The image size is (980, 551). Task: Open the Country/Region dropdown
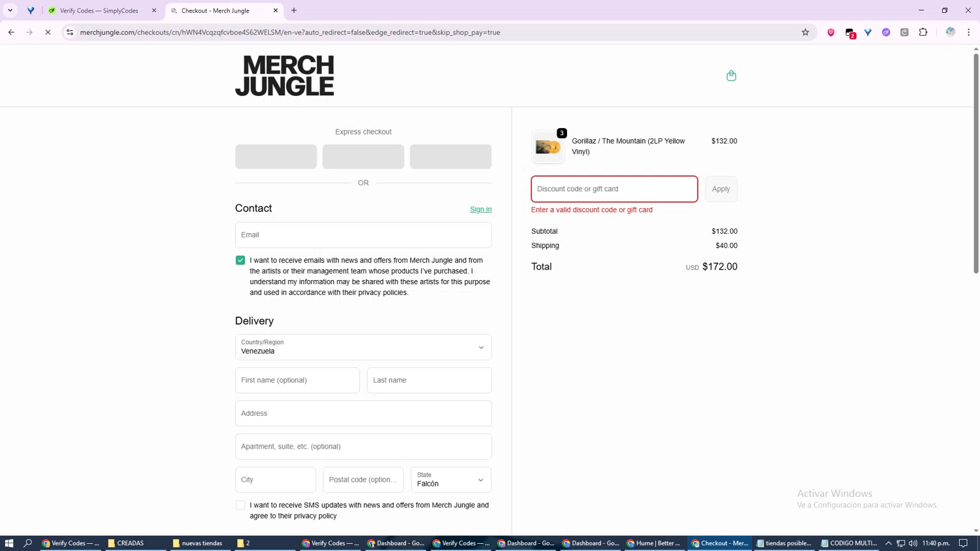click(x=363, y=347)
